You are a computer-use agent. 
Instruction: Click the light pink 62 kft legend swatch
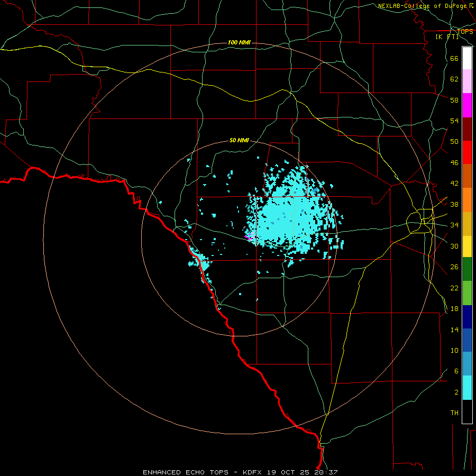pos(467,81)
